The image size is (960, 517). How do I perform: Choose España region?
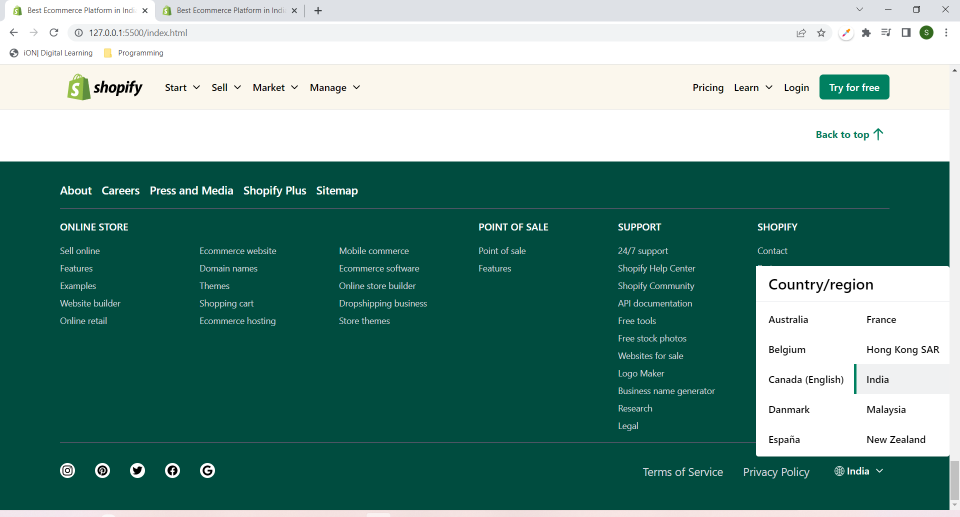(784, 440)
